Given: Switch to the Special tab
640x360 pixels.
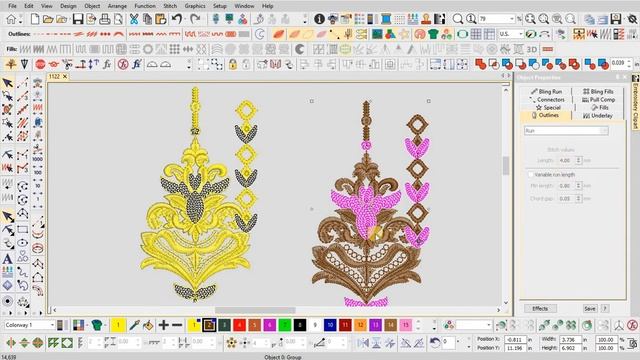Looking at the screenshot, I should 548,107.
